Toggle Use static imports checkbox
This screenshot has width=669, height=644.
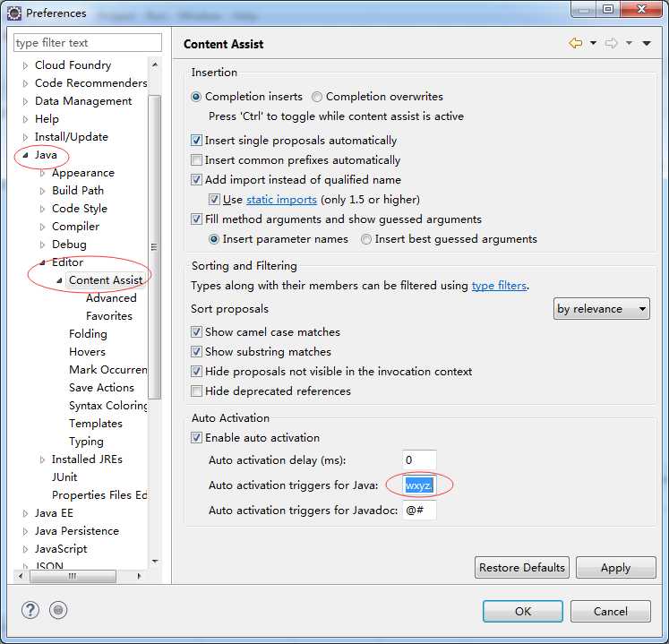click(214, 200)
